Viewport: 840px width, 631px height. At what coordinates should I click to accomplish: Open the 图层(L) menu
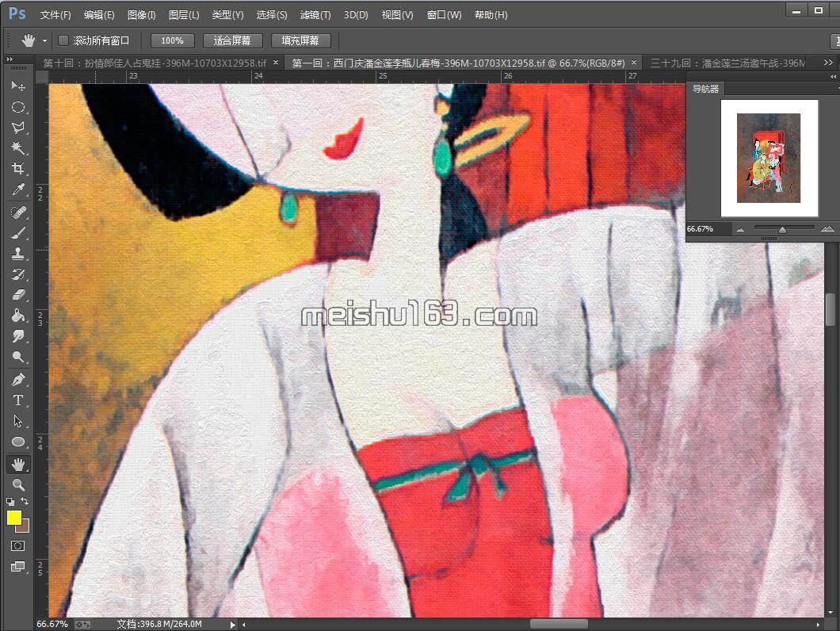point(184,15)
